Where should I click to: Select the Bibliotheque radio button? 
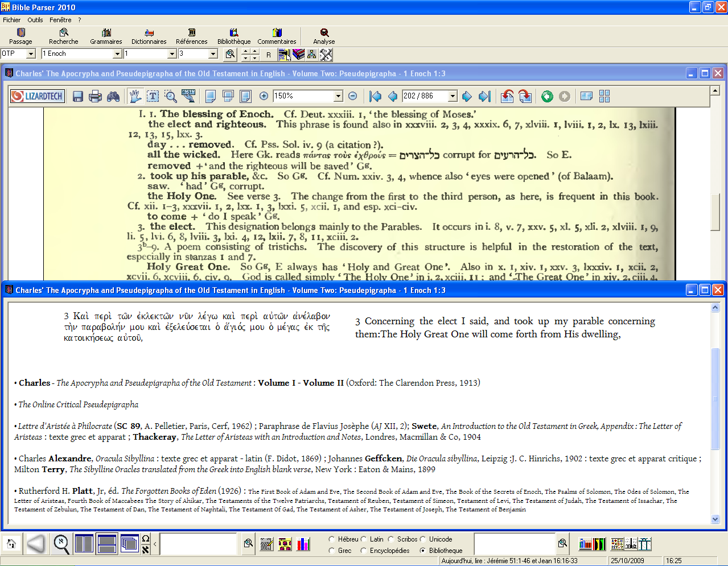click(423, 551)
